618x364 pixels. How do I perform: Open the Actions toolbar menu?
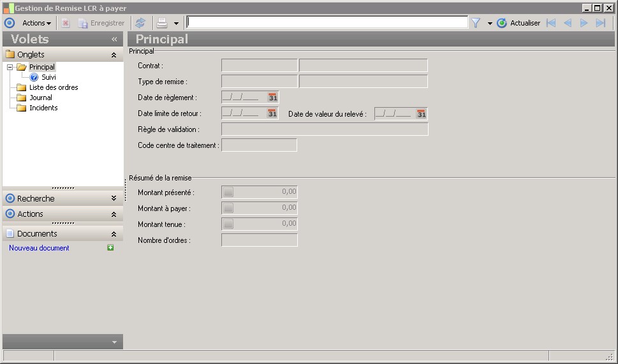36,23
